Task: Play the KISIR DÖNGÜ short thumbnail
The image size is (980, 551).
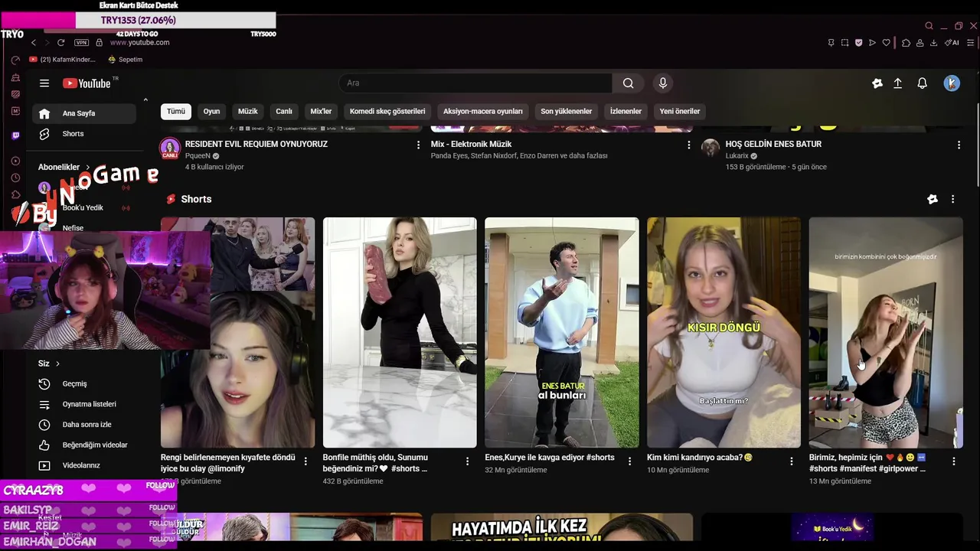Action: point(724,332)
